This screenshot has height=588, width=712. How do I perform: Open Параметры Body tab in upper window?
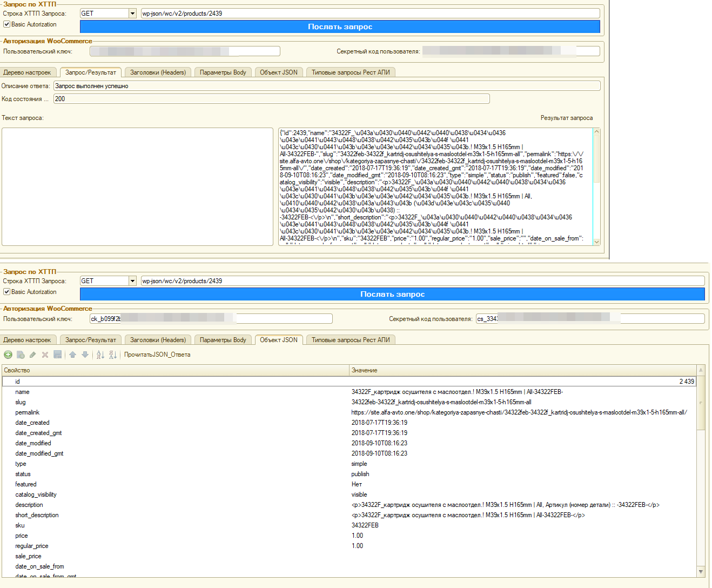coord(223,72)
